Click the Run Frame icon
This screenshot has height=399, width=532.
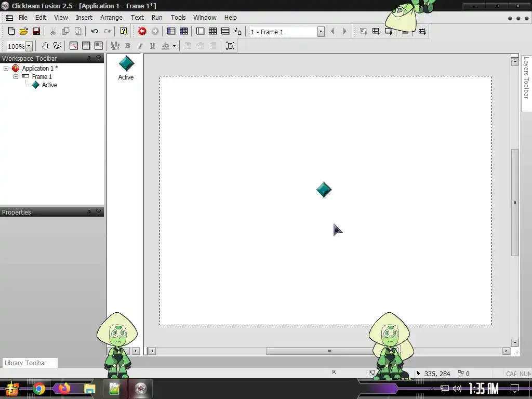389,31
